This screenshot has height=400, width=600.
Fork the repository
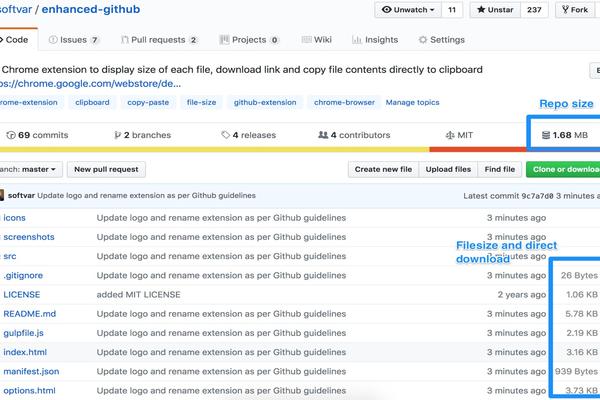[x=575, y=10]
